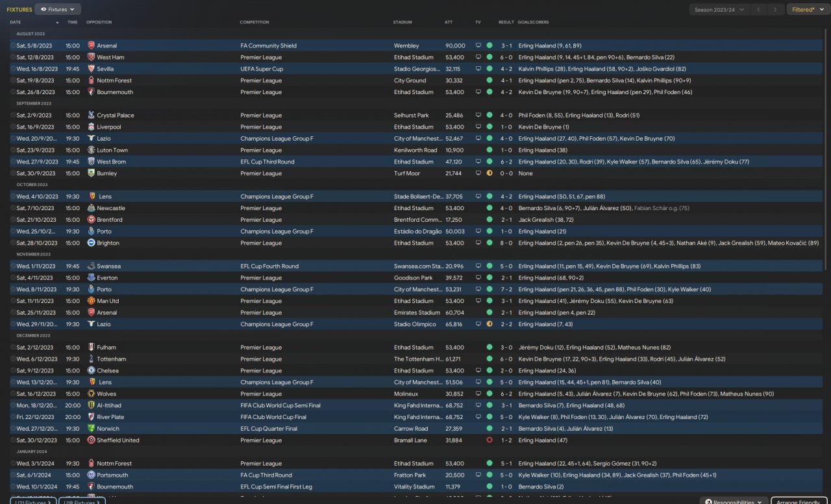This screenshot has height=504, width=831.
Task: Click the played-status circle beside Sat, 5/8/2023
Action: [x=12, y=46]
